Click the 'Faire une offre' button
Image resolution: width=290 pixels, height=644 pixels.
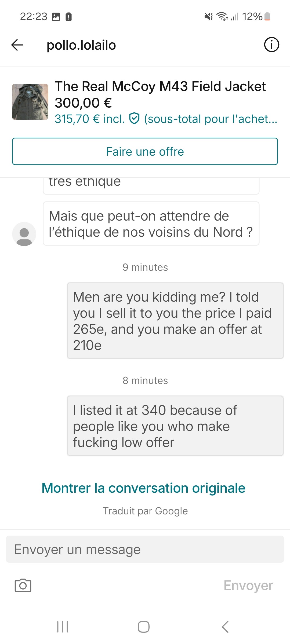coord(145,151)
